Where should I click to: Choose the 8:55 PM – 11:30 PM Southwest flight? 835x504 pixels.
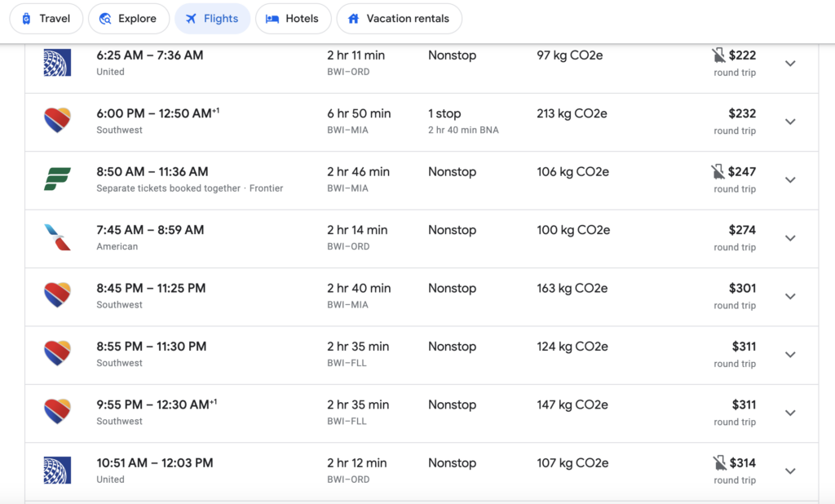tap(151, 347)
